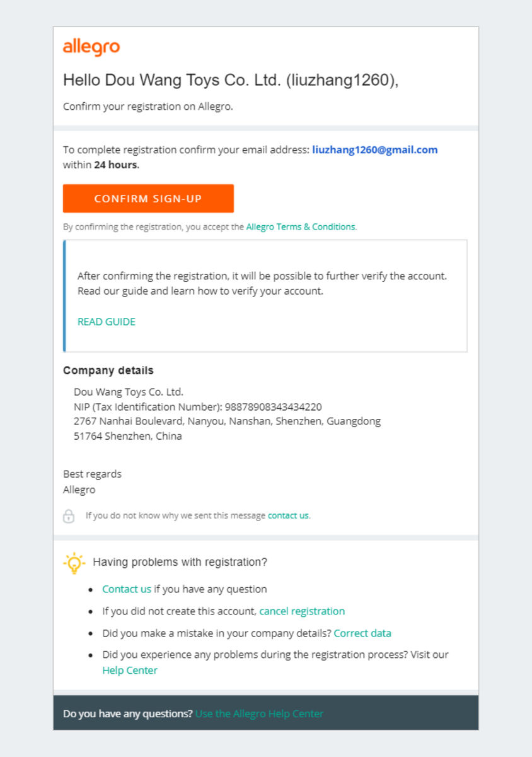The height and width of the screenshot is (757, 532).
Task: Click 'contact us' beside the padlock
Action: (x=288, y=515)
